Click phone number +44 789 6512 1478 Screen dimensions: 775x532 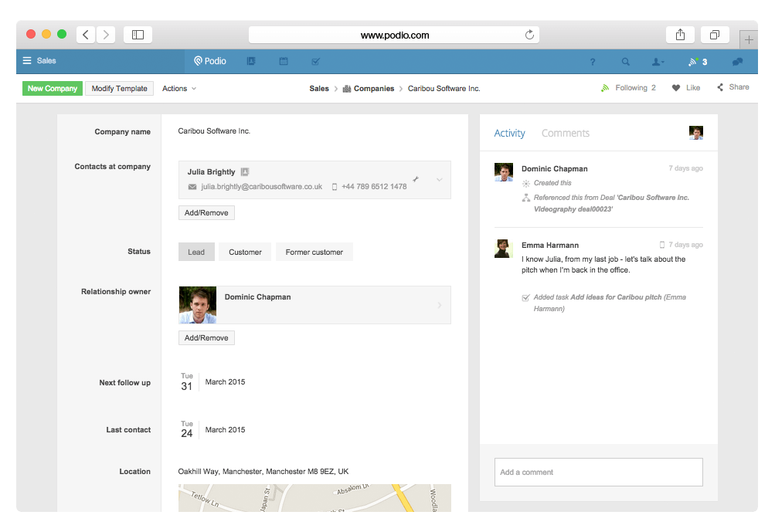pyautogui.click(x=374, y=187)
